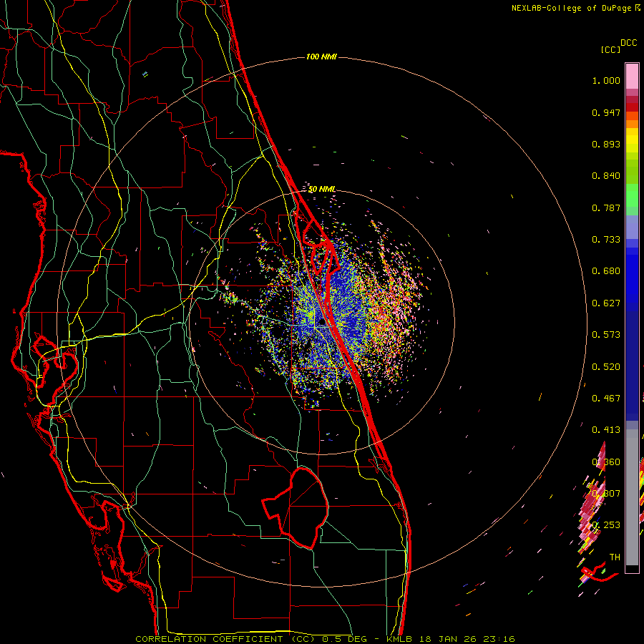Screen dimensions: 644x644
Task: Click the "100 NMI" range ring label
Action: tap(321, 57)
